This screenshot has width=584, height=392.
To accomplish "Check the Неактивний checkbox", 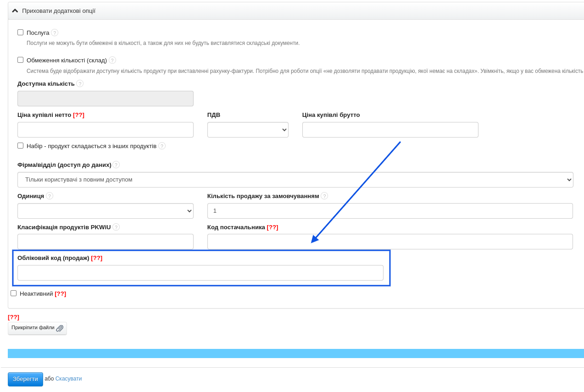I will (14, 293).
